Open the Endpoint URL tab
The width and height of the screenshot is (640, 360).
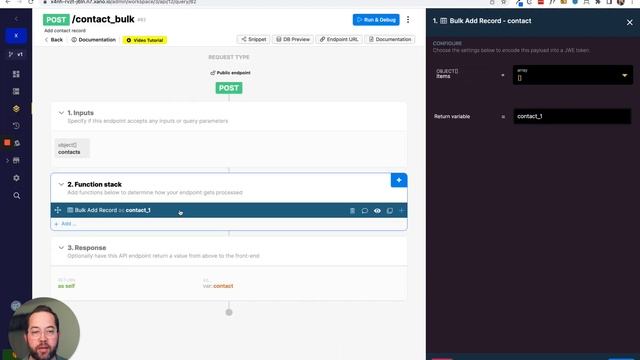[339, 39]
